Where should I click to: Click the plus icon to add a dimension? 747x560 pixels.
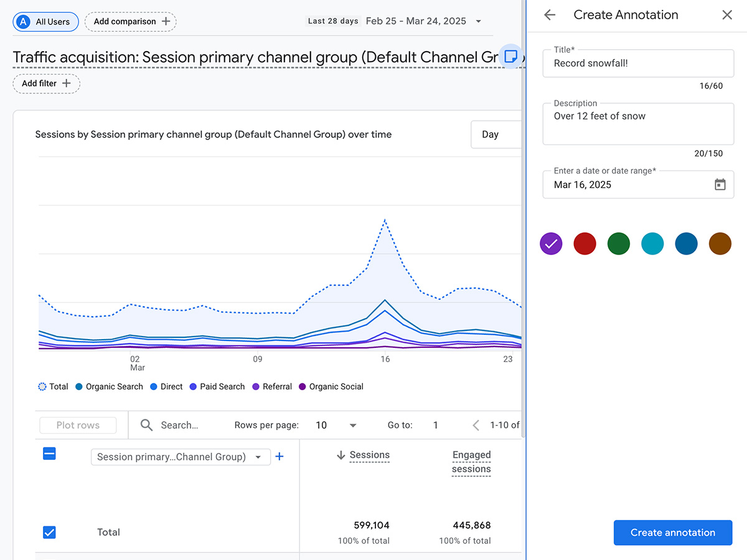[280, 457]
